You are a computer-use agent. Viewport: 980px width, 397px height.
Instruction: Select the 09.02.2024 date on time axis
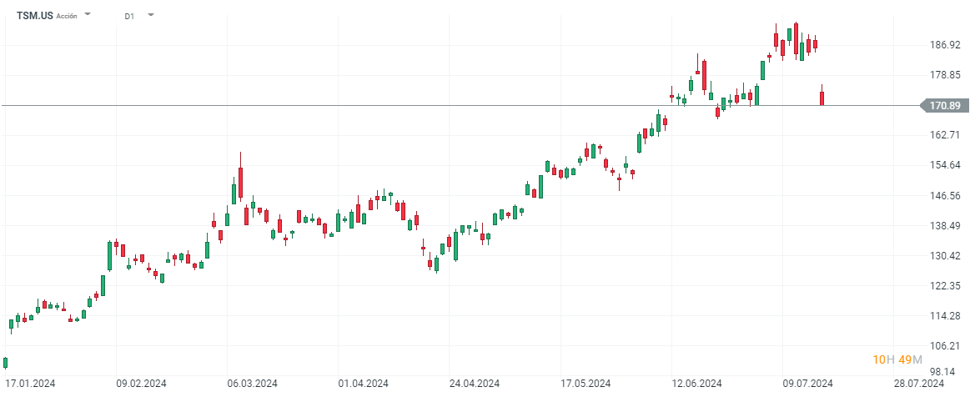[x=141, y=384]
